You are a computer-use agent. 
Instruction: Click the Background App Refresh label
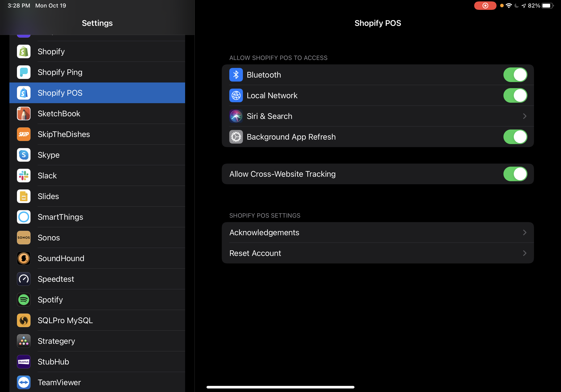291,137
